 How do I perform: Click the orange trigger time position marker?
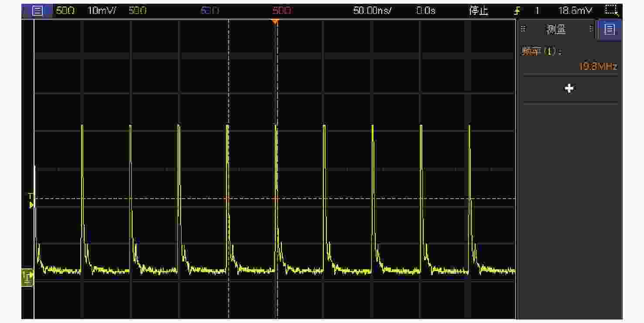pyautogui.click(x=275, y=22)
